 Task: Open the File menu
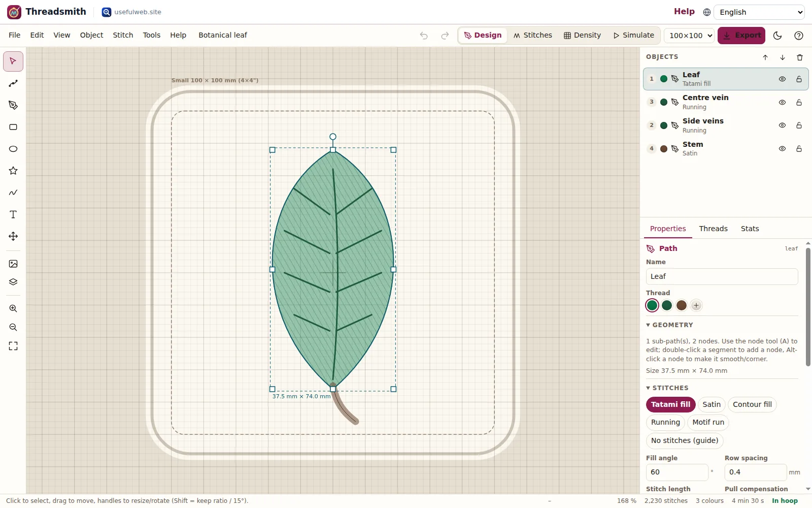(x=15, y=35)
